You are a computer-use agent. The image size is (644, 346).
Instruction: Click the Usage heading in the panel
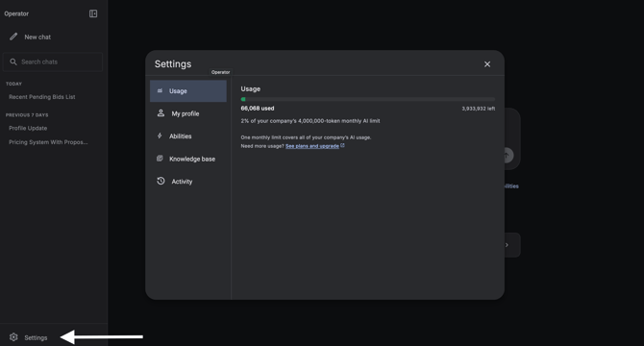251,88
